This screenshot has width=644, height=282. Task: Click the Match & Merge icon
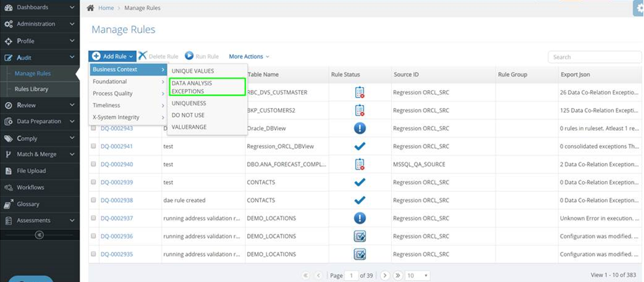pos(8,154)
